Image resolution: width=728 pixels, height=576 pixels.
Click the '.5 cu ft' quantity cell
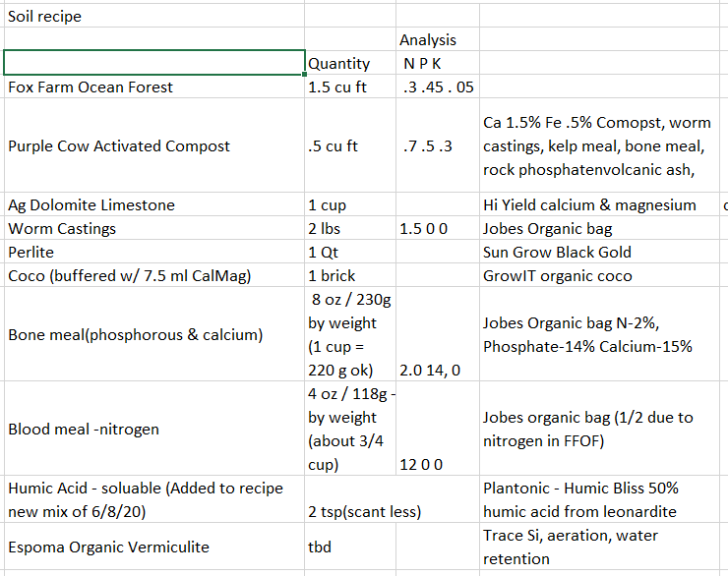[350, 145]
